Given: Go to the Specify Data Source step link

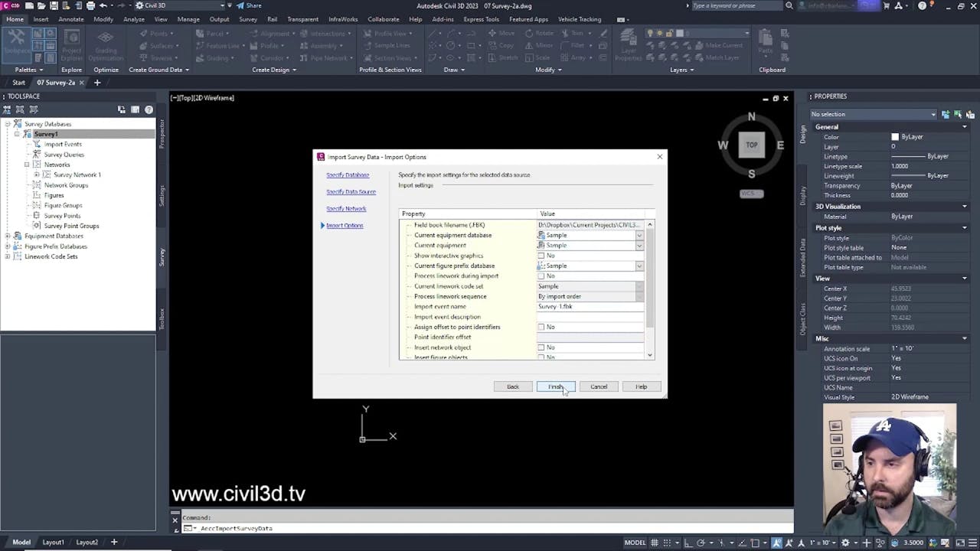Looking at the screenshot, I should [x=351, y=191].
